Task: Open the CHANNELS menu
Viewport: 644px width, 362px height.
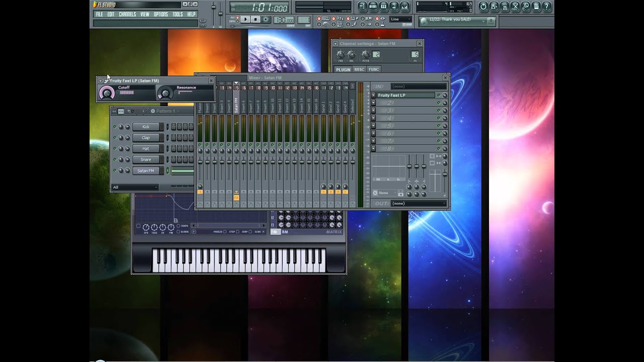Action: (x=127, y=14)
